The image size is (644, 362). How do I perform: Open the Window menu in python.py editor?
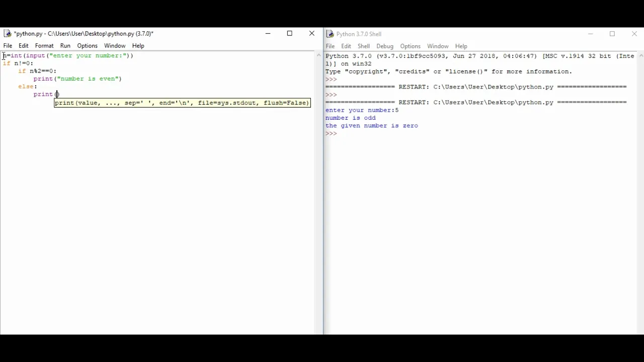115,46
